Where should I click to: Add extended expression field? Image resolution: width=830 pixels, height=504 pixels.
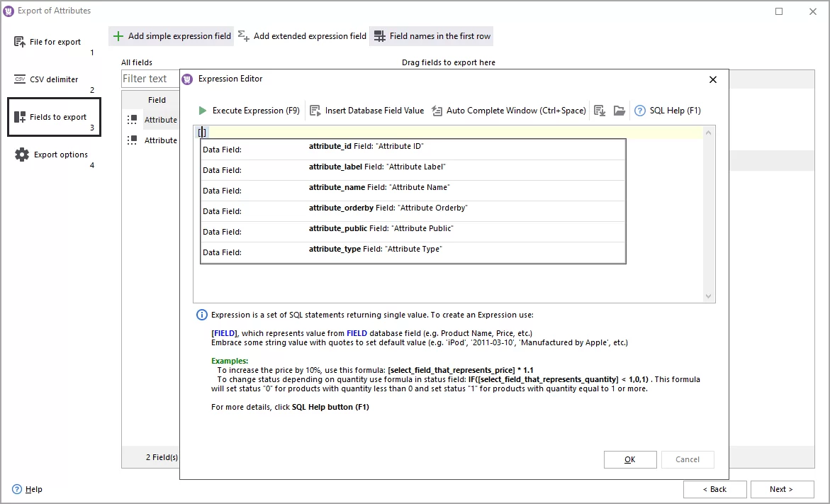click(x=301, y=35)
